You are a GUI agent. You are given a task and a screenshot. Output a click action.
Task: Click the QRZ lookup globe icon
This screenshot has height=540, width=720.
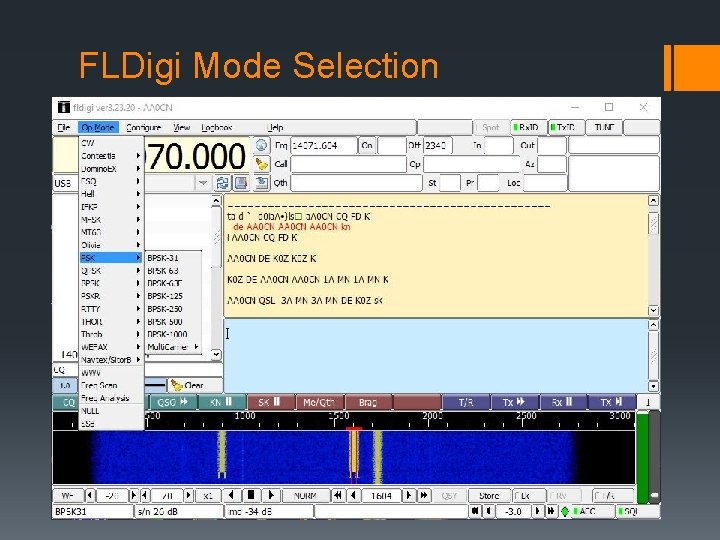261,146
